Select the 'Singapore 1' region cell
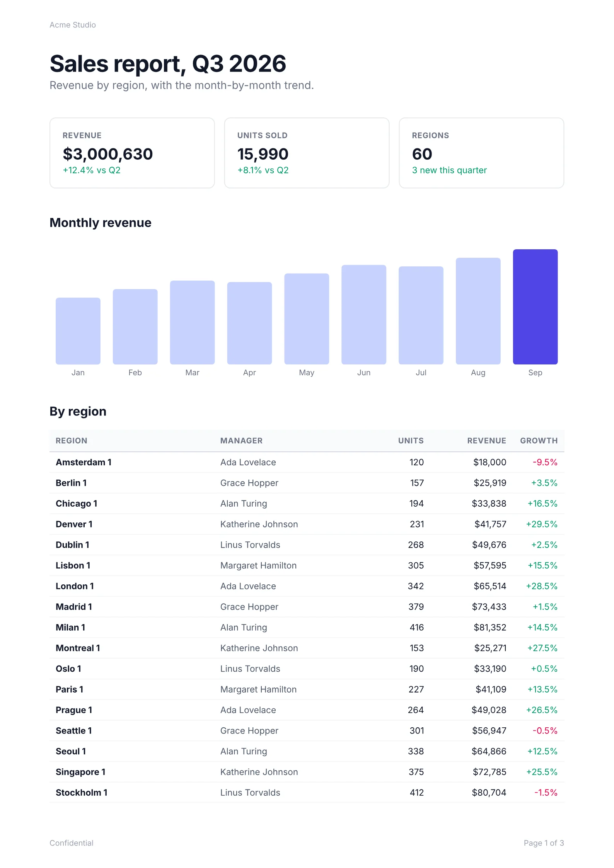Screen dimensions: 614x868 [x=80, y=772]
